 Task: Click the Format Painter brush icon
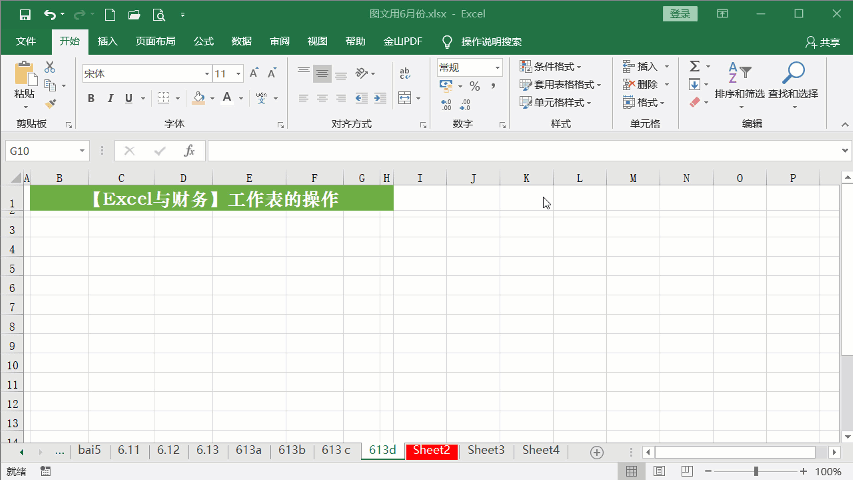click(50, 102)
